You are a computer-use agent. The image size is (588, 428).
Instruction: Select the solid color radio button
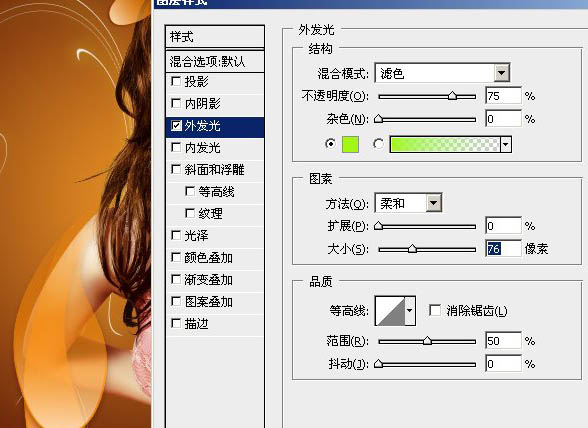330,144
